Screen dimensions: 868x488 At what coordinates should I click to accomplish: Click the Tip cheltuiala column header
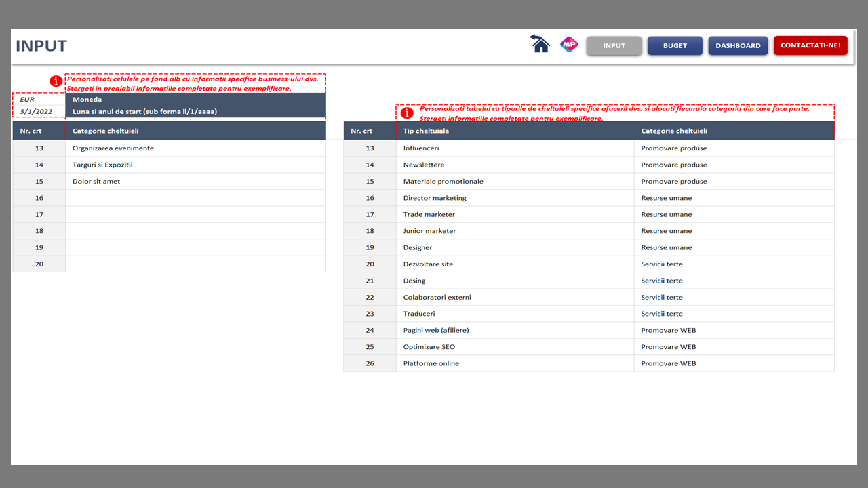[514, 131]
